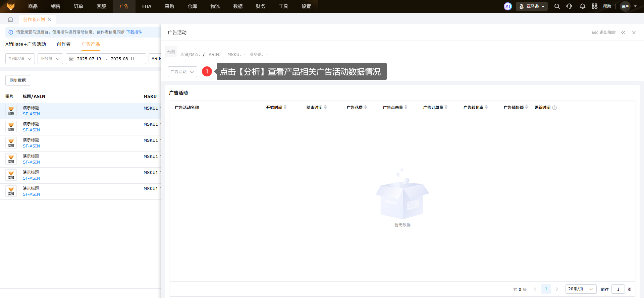This screenshot has width=644, height=298.
Task: Open the 工具 menu
Action: pyautogui.click(x=284, y=6)
